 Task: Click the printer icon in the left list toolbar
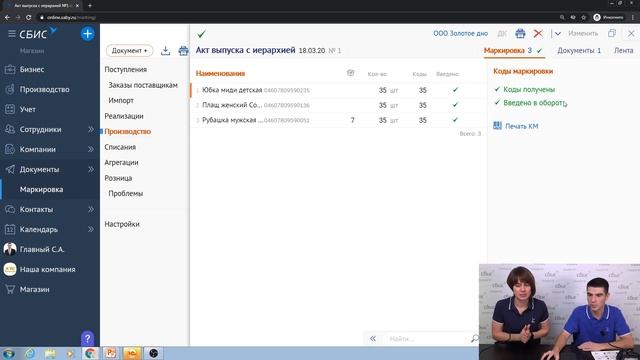[183, 51]
